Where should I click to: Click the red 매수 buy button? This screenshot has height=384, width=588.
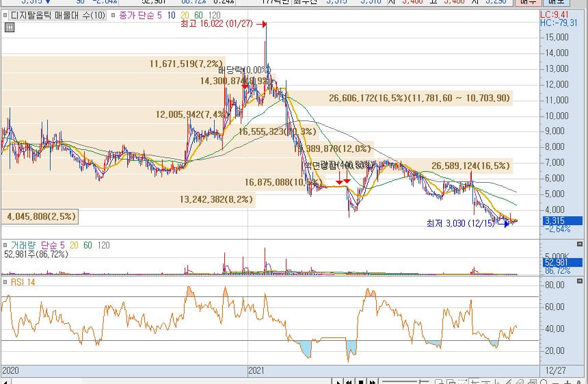tap(527, 2)
